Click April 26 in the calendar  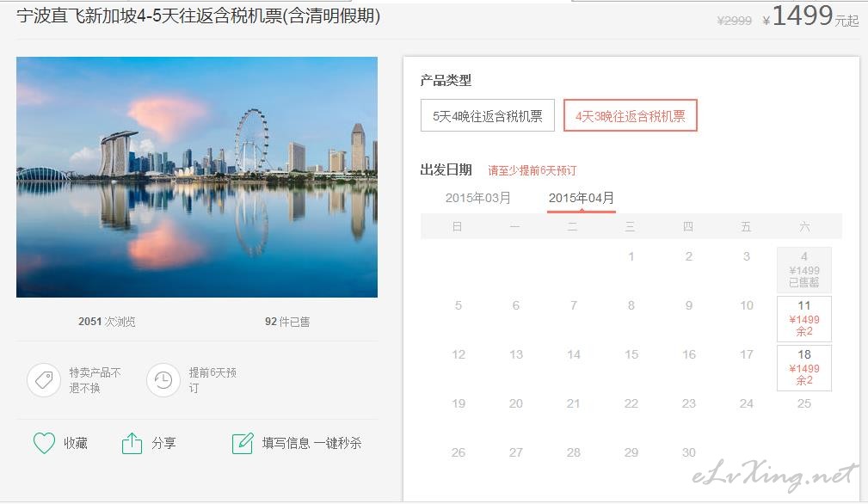click(x=459, y=452)
